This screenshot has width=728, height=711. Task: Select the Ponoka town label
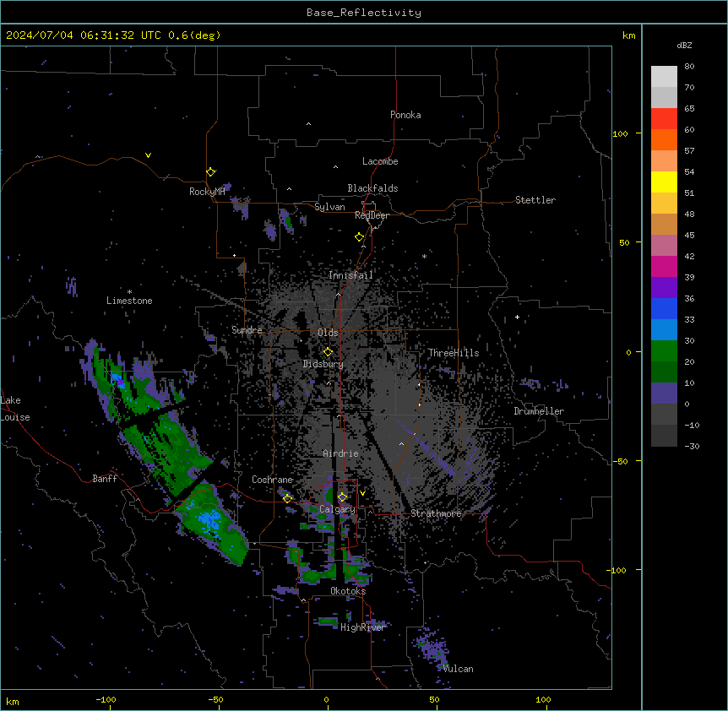(x=405, y=115)
